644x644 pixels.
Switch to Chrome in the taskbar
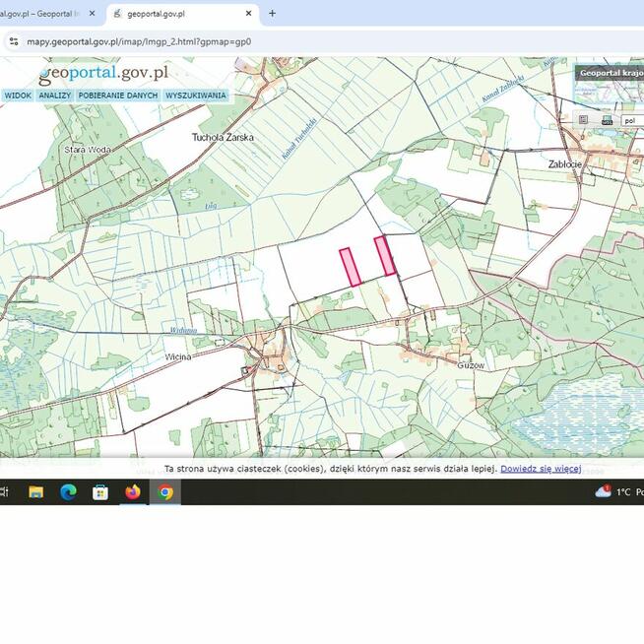click(165, 492)
